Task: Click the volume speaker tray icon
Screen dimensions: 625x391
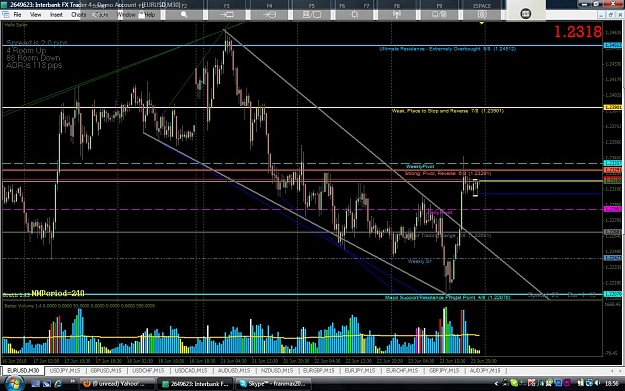Action: (597, 383)
